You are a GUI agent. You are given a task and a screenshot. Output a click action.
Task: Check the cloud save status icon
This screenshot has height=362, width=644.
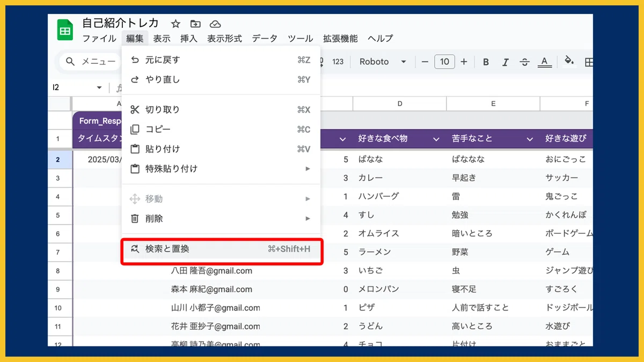tap(215, 24)
